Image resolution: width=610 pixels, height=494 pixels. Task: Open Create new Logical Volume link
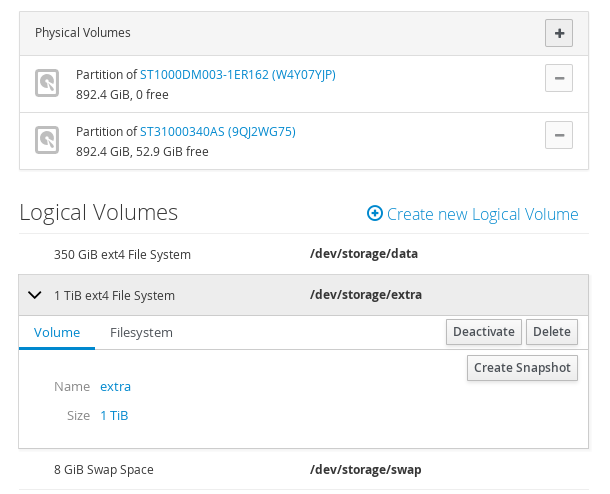pos(482,214)
